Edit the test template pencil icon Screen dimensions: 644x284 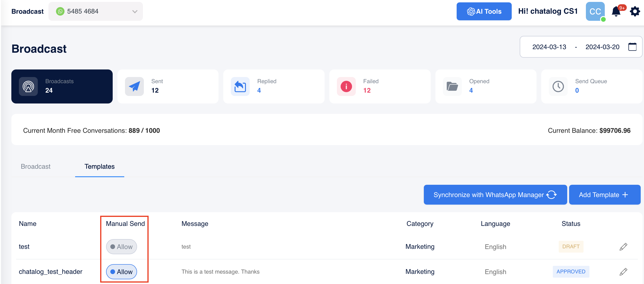[623, 246]
